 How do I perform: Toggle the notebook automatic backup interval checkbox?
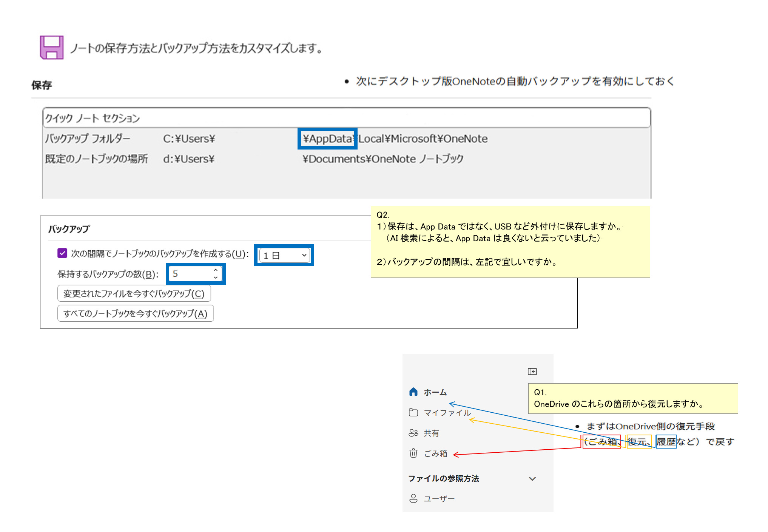pos(62,253)
